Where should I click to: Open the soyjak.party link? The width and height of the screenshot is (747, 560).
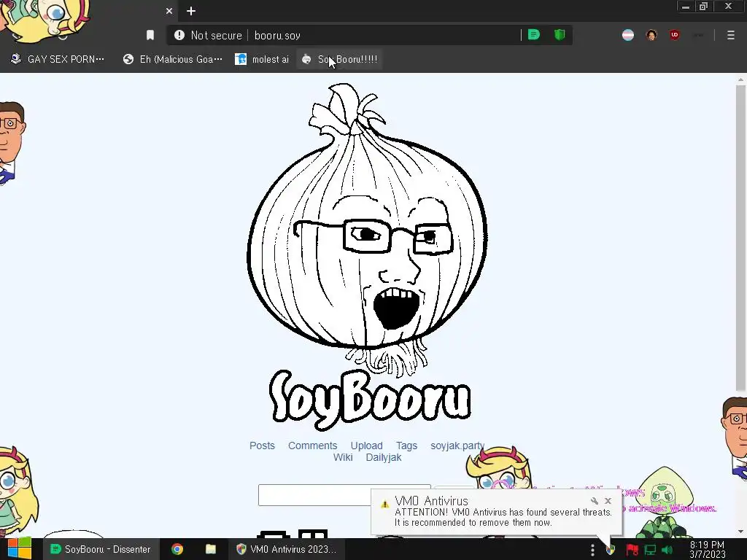[x=457, y=446]
